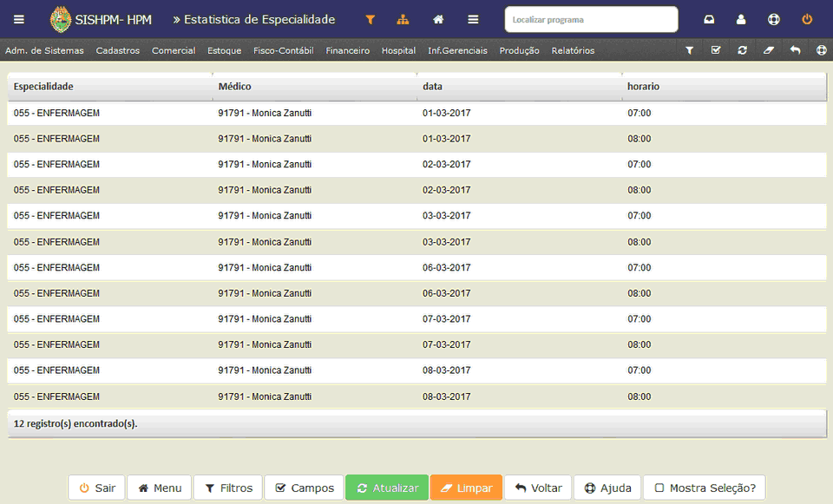Click the 08:00 time in the 02-03-2017 row

tap(640, 190)
